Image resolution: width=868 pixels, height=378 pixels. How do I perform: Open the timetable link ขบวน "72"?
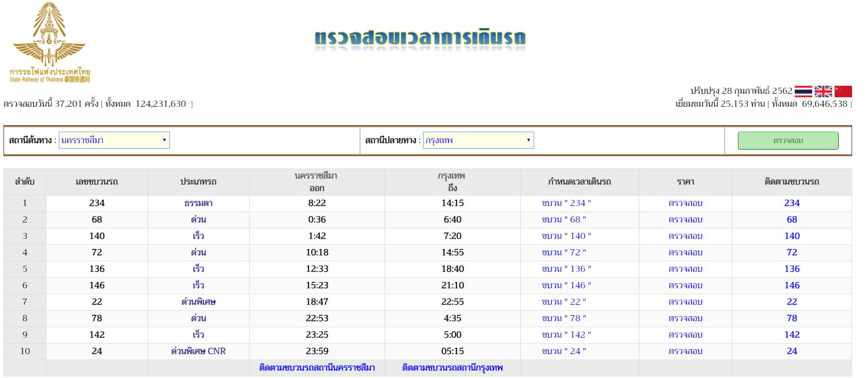pos(564,252)
